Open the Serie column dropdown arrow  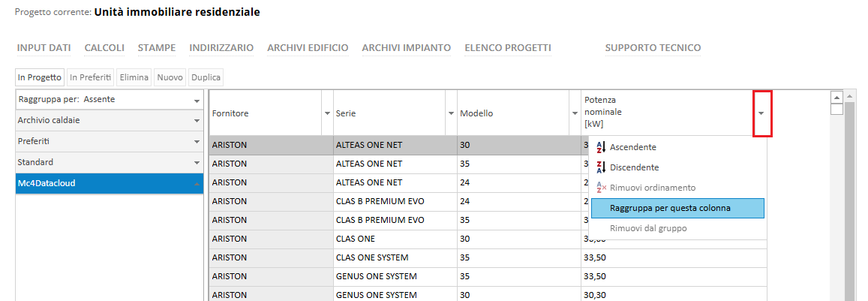(x=452, y=113)
